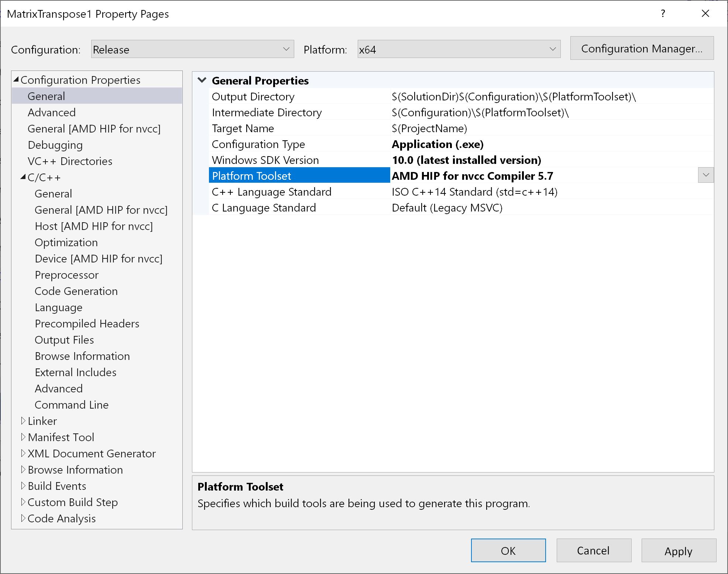Select the C++ Language Standard property row
The height and width of the screenshot is (574, 728).
pyautogui.click(x=271, y=192)
